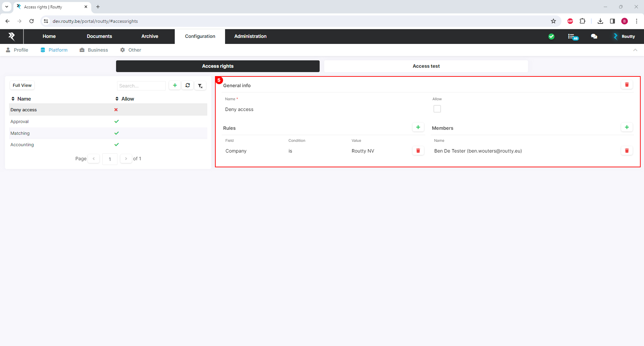Refresh the access rights list

click(187, 85)
